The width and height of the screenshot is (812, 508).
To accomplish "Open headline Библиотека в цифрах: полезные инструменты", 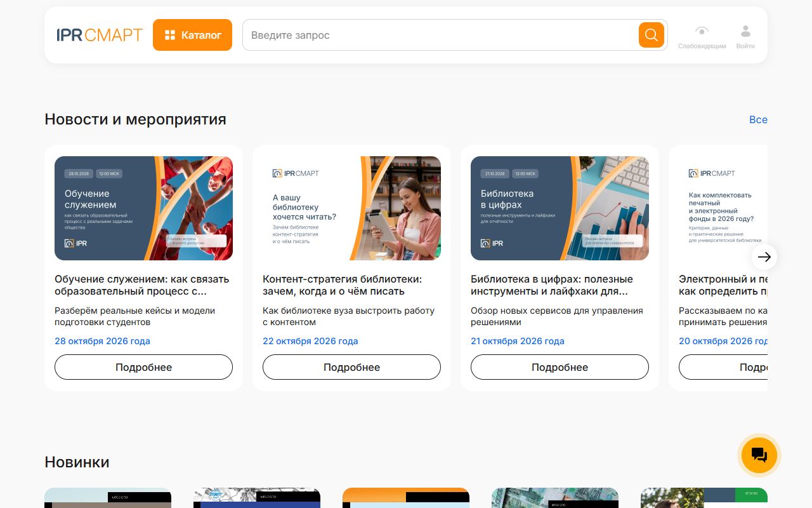I will pos(552,285).
